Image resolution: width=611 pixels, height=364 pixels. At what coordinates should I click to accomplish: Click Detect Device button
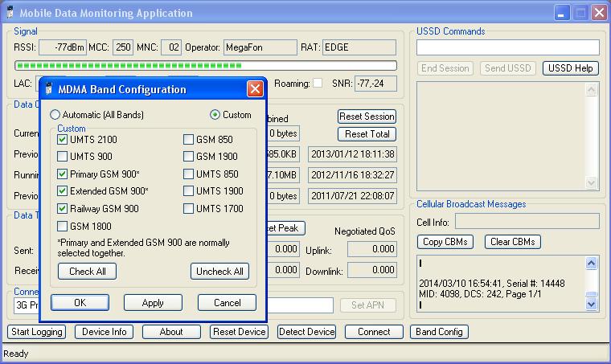tap(306, 332)
